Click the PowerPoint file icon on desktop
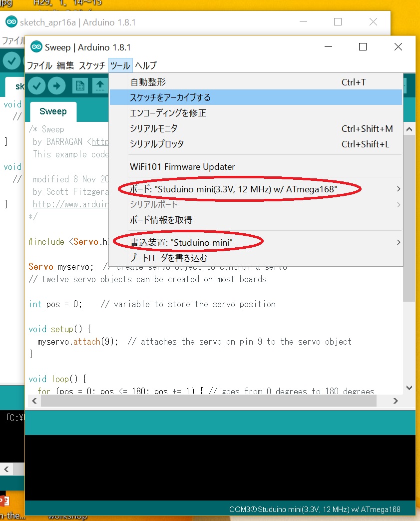The image size is (420, 521). [2, 501]
